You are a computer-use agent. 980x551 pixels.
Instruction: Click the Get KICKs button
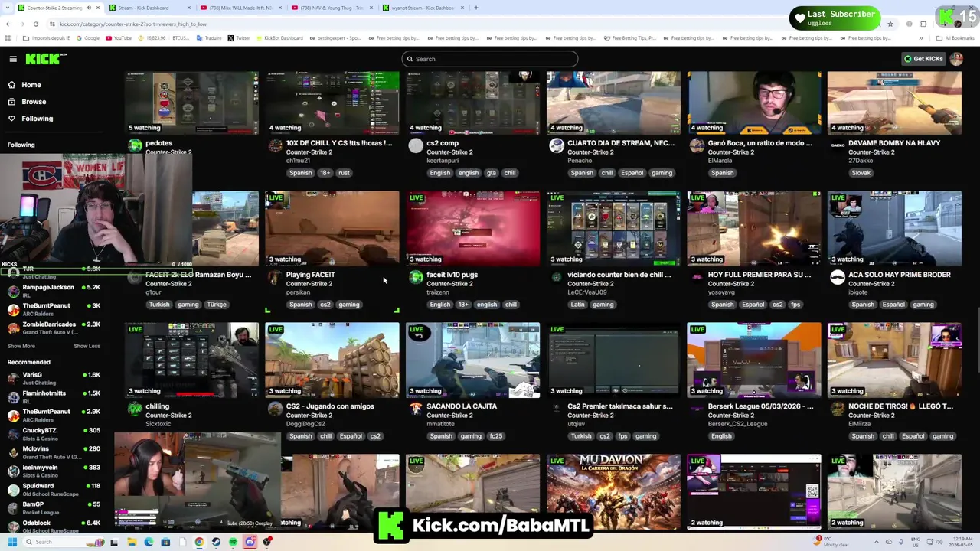[923, 59]
